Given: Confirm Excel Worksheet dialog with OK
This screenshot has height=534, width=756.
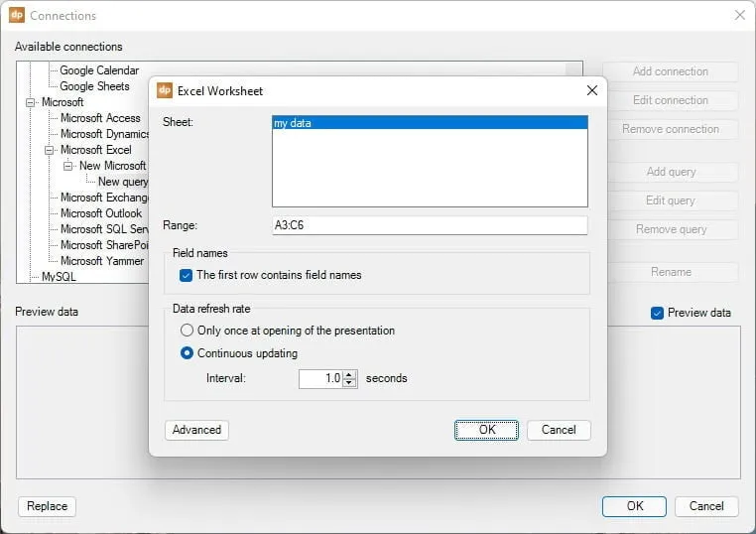Looking at the screenshot, I should tap(486, 430).
